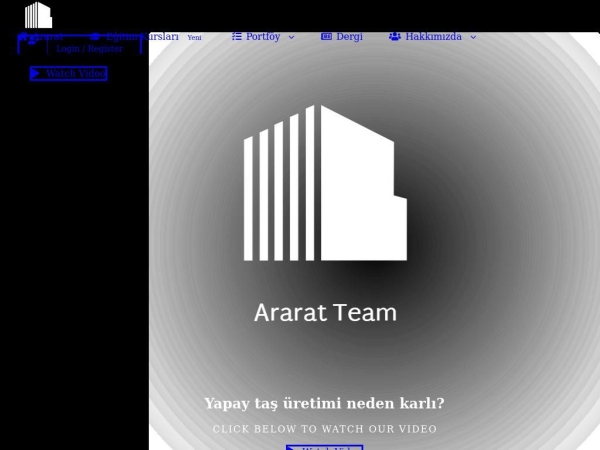The height and width of the screenshot is (450, 600).
Task: Click the heading Yapay taş üretimi neden karlı?
Action: [x=324, y=403]
